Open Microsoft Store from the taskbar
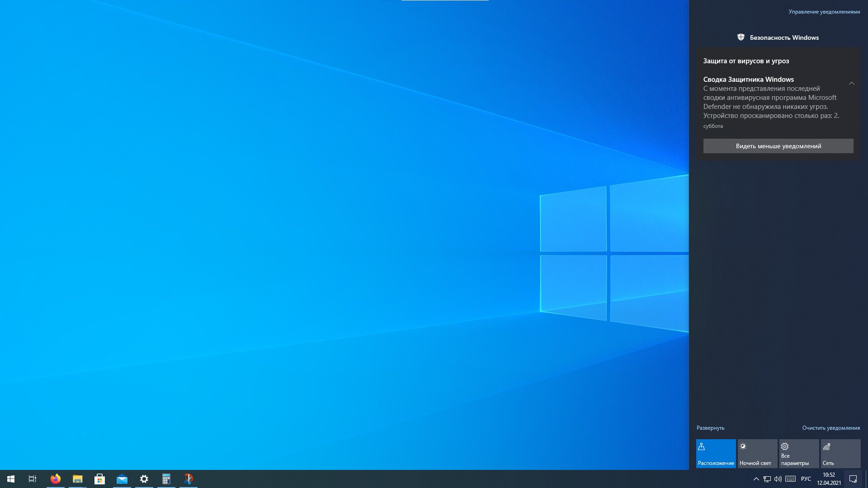Screen dimensions: 868x488 [x=100, y=479]
